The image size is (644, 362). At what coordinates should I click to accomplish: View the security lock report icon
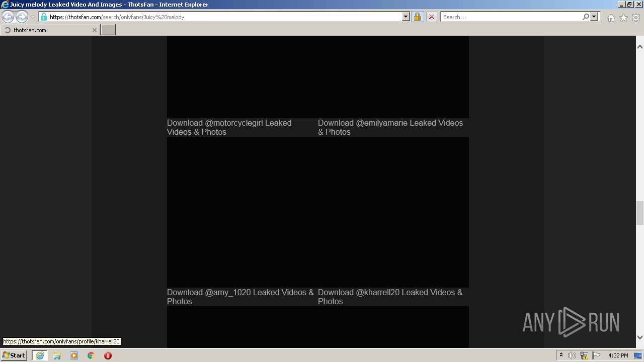point(417,17)
